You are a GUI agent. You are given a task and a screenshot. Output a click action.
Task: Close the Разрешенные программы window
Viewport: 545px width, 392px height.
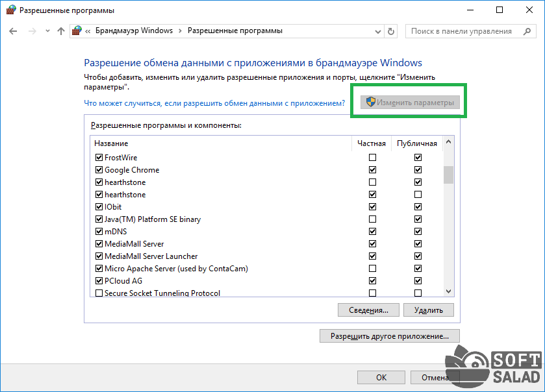pos(529,10)
